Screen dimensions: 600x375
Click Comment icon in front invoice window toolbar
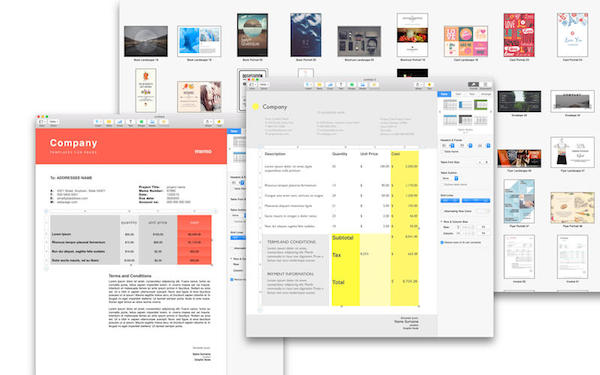pyautogui.click(x=374, y=84)
